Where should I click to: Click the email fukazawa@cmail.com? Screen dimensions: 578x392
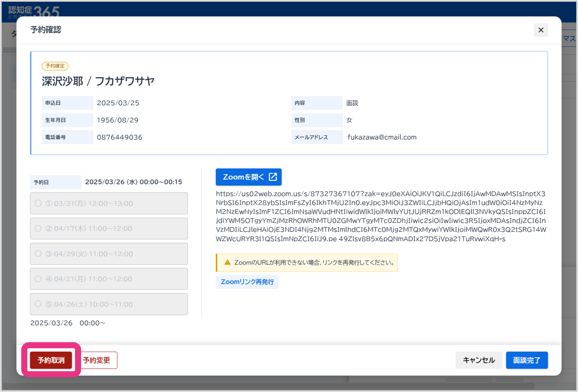(x=382, y=137)
